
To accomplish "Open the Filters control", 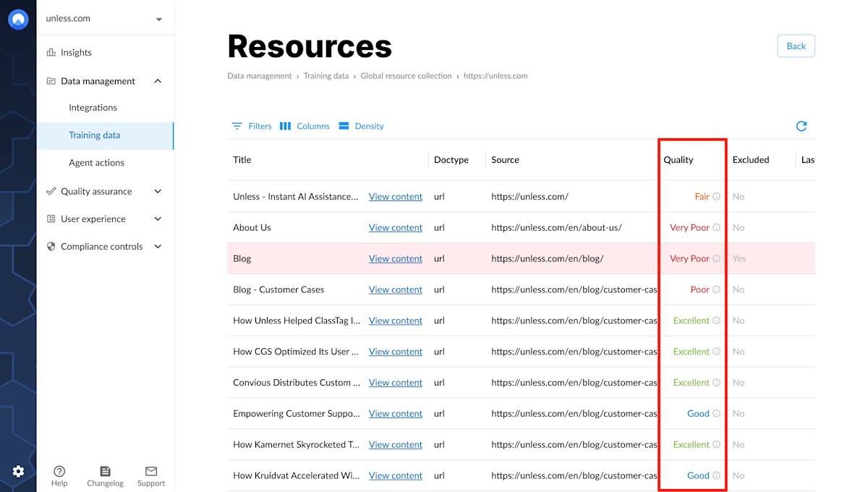I will (252, 126).
